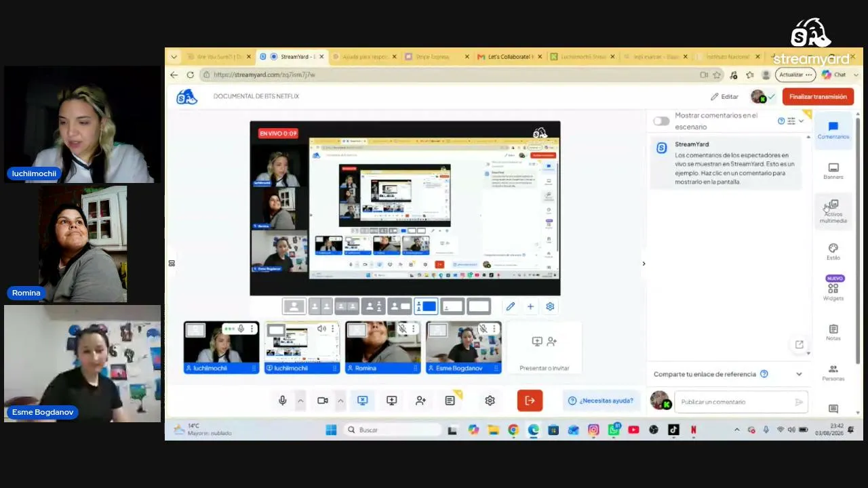
Task: Open the Estilo panel
Action: click(x=833, y=251)
